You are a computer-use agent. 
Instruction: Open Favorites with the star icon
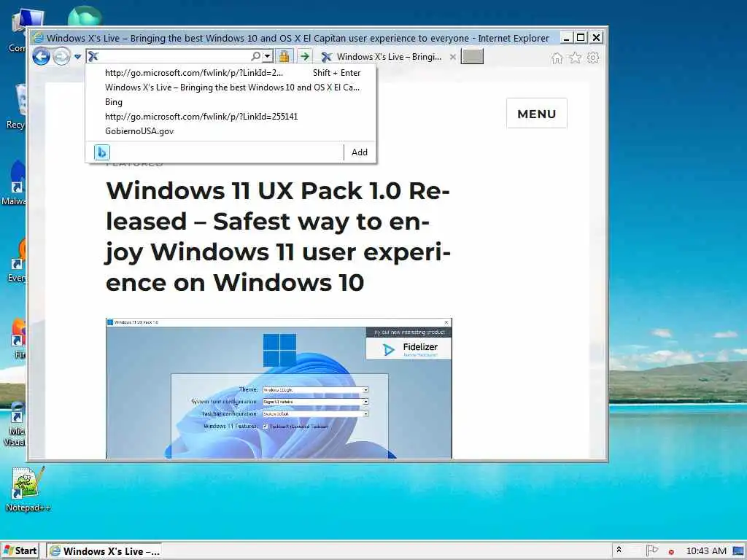(x=576, y=58)
